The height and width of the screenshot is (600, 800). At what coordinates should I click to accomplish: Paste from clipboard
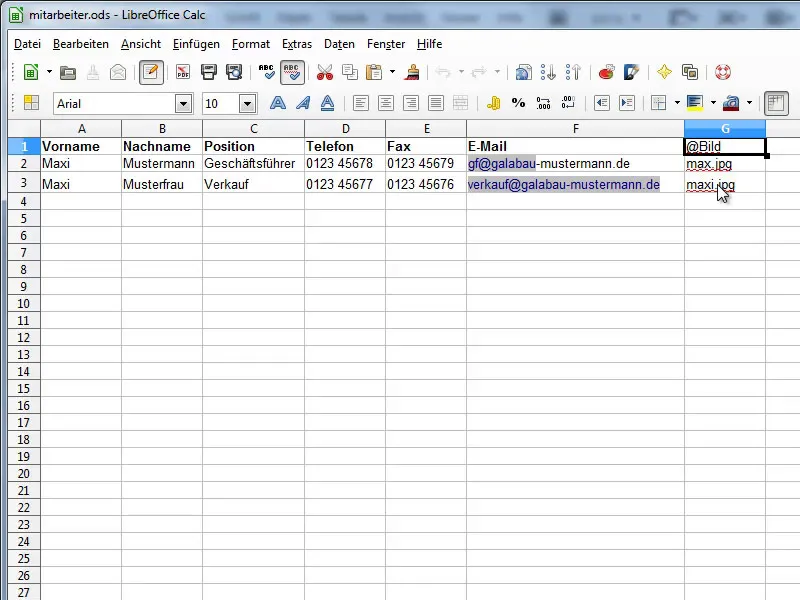coord(375,72)
